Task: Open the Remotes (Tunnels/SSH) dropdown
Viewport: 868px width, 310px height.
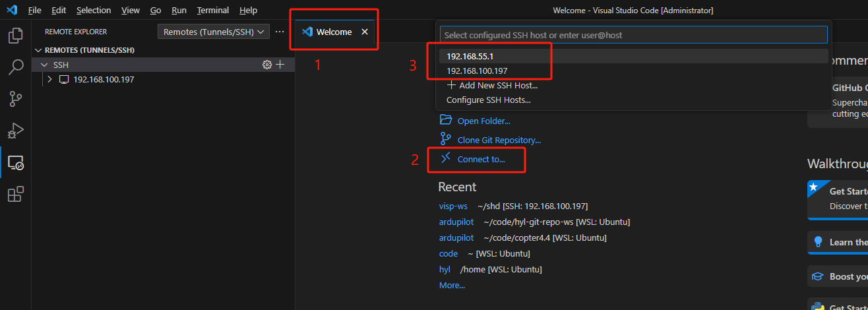Action: tap(214, 32)
